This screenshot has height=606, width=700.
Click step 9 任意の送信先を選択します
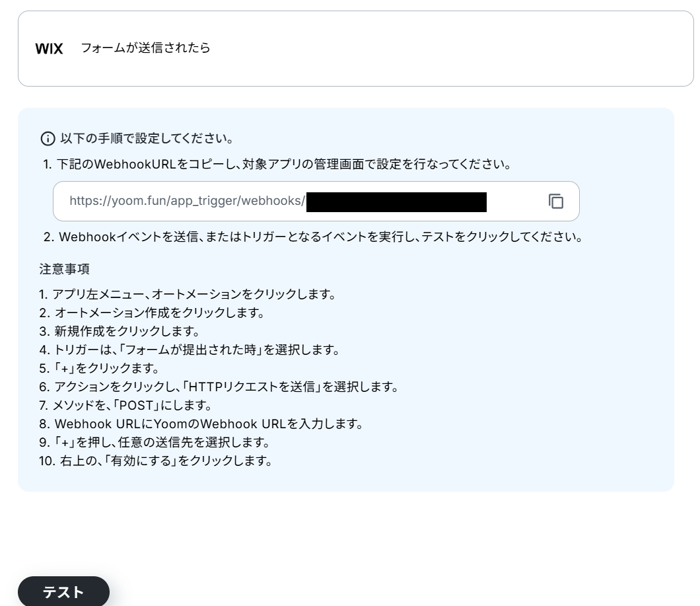click(x=155, y=442)
